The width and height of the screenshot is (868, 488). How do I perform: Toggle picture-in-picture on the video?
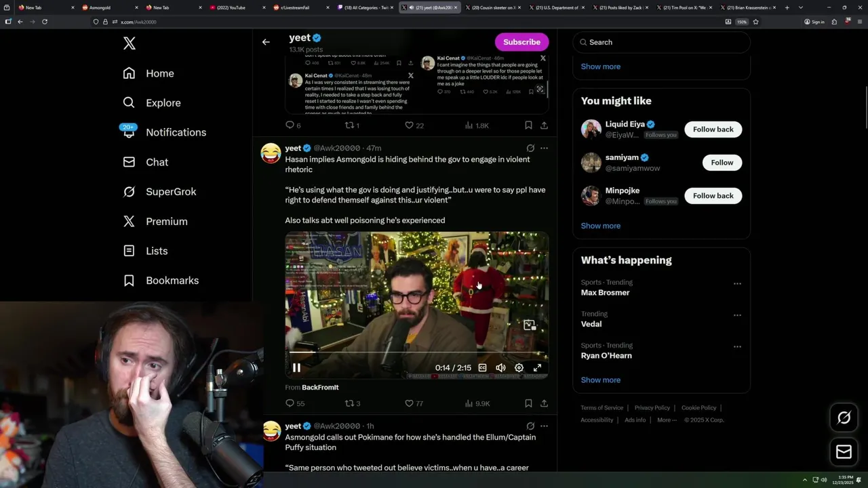pyautogui.click(x=530, y=325)
